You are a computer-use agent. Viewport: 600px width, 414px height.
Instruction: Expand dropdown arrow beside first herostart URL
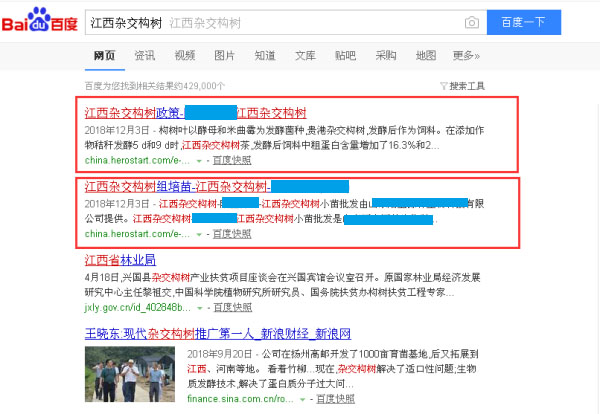[199, 161]
